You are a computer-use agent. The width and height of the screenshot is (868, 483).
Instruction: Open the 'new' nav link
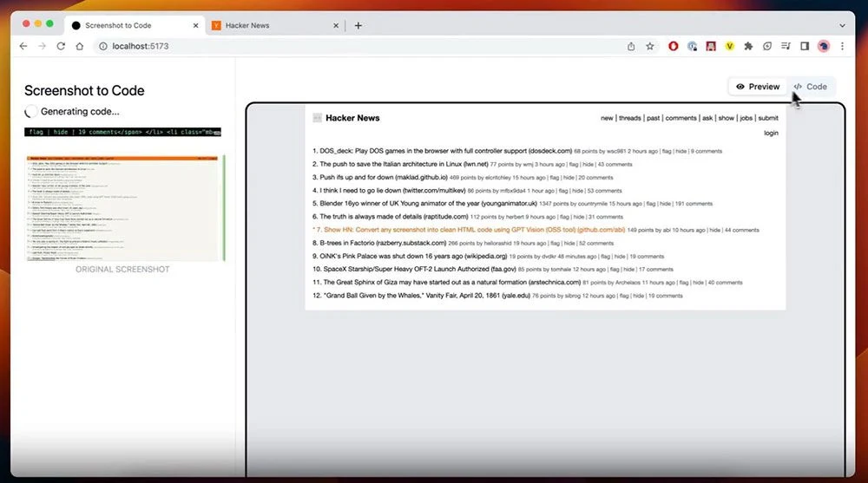pyautogui.click(x=607, y=119)
